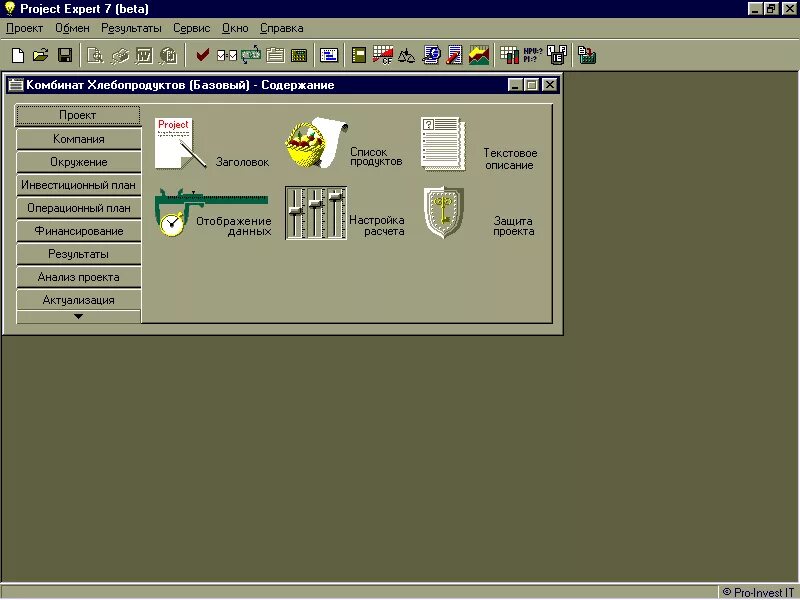Click the disabled copy clipboard toolbar icon
The height and width of the screenshot is (600, 800).
pyautogui.click(x=168, y=55)
